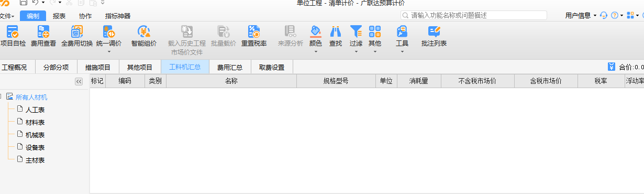Open the 文件 file menu
Screen dimensions: 644x194
click(6, 16)
